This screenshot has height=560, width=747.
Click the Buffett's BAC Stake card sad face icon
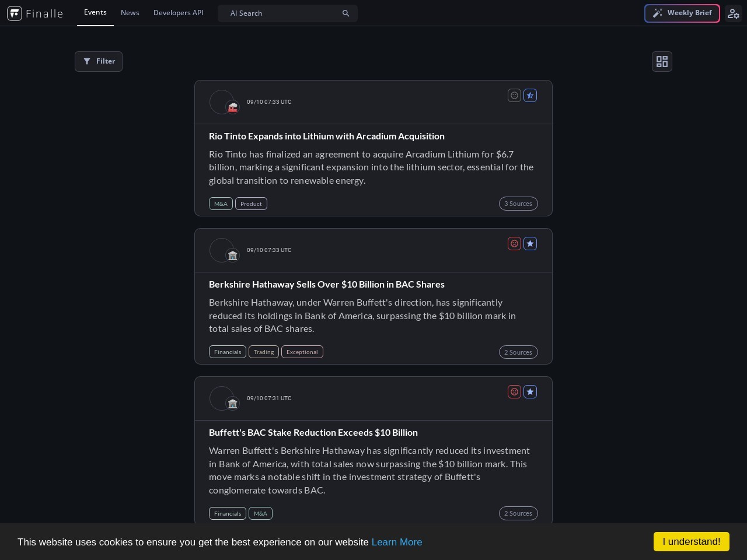click(514, 392)
